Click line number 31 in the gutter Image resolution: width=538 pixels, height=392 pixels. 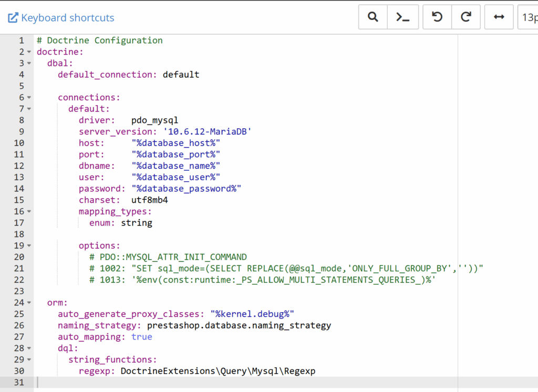[x=19, y=383]
